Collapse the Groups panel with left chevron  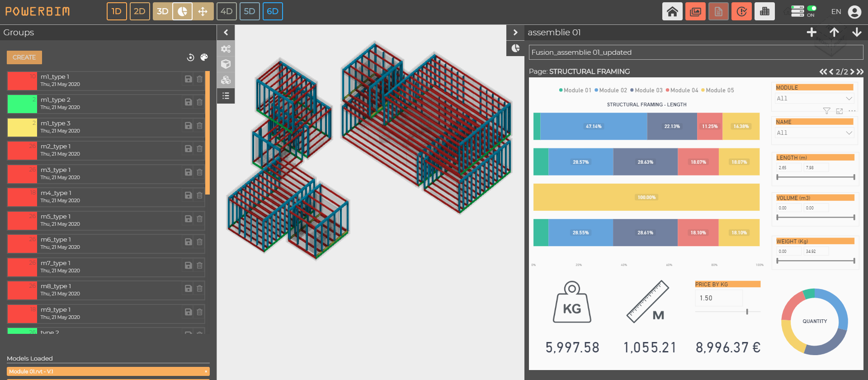[x=226, y=32]
